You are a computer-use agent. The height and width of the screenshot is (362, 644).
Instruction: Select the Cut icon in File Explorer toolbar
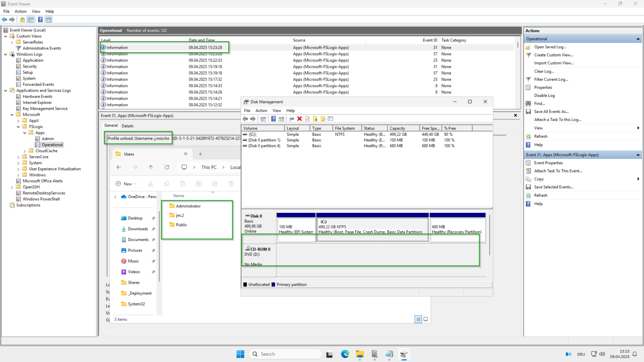[x=151, y=184]
